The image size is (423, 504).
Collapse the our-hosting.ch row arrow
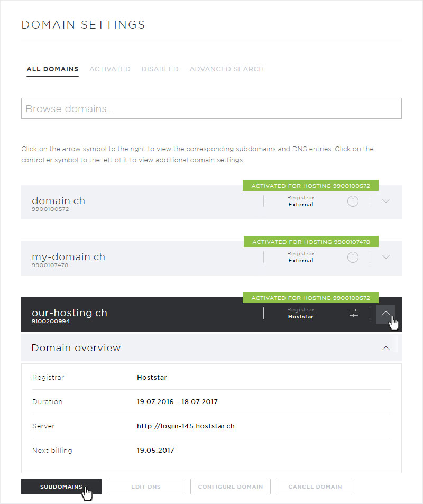point(385,314)
